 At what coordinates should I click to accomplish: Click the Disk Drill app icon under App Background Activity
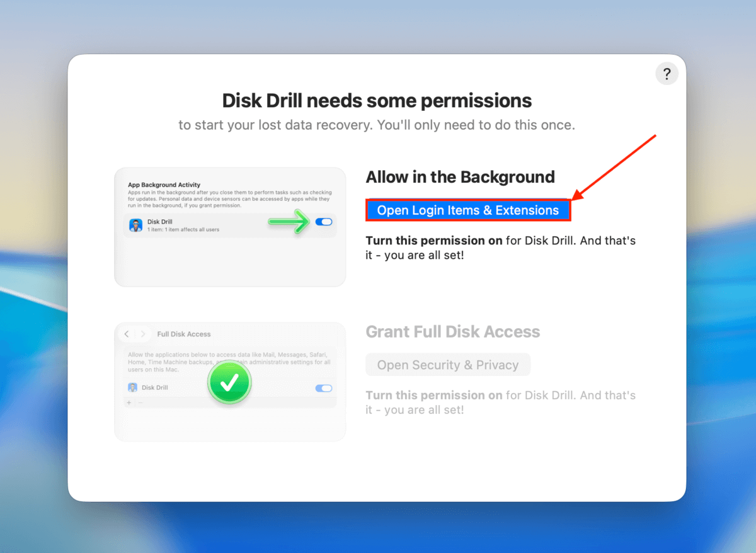click(x=136, y=224)
